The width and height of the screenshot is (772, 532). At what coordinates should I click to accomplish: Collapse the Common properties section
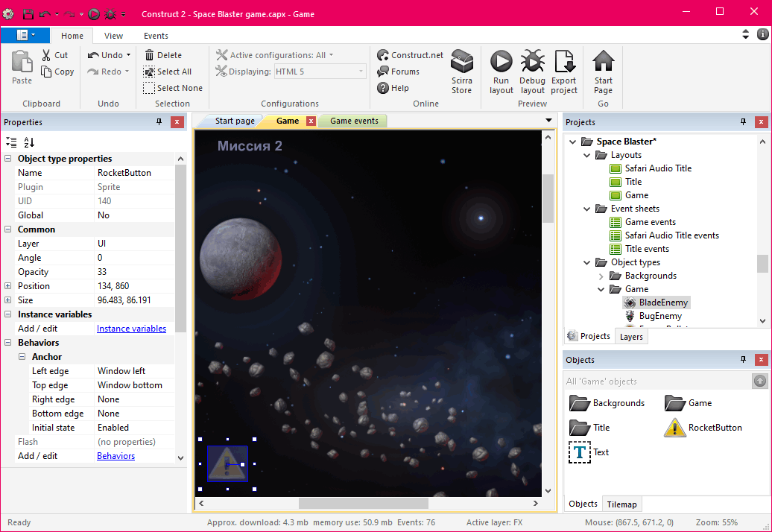tap(8, 229)
